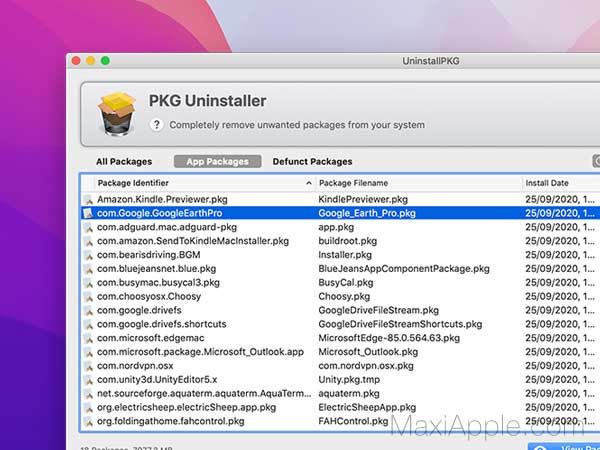This screenshot has height=450, width=600.
Task: Click package icon beside com.Google.GoogleEarthPro
Action: pos(88,213)
